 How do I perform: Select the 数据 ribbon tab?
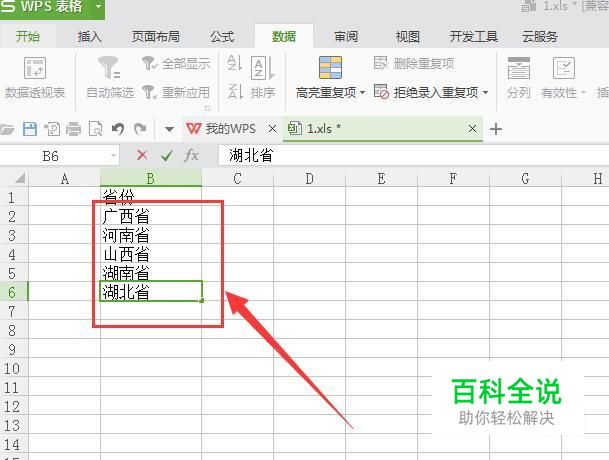[284, 37]
